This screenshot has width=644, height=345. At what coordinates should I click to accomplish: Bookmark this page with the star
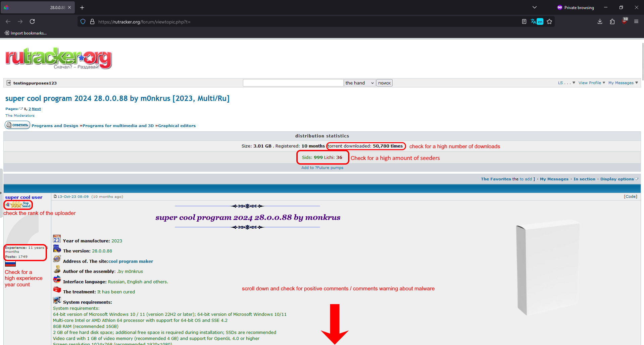pyautogui.click(x=549, y=21)
